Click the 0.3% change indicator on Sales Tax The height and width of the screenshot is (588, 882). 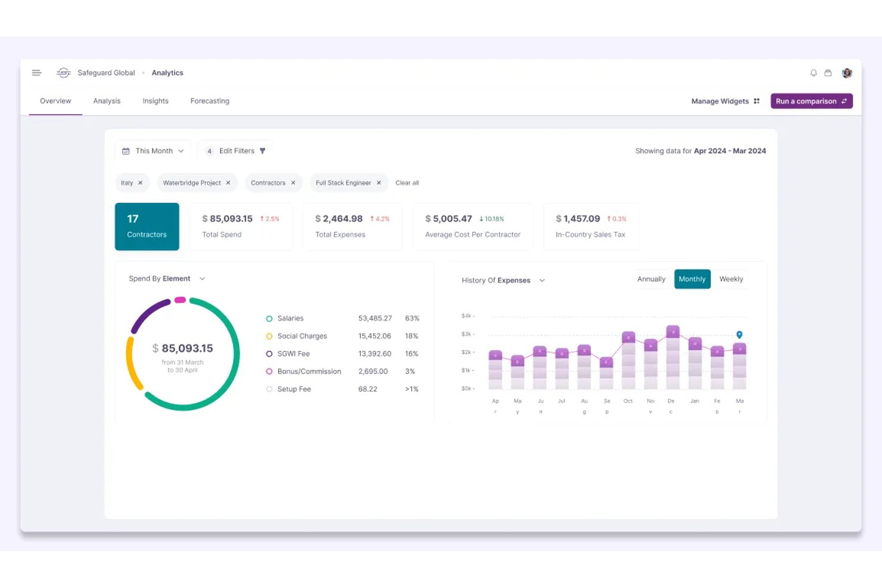[x=617, y=219]
